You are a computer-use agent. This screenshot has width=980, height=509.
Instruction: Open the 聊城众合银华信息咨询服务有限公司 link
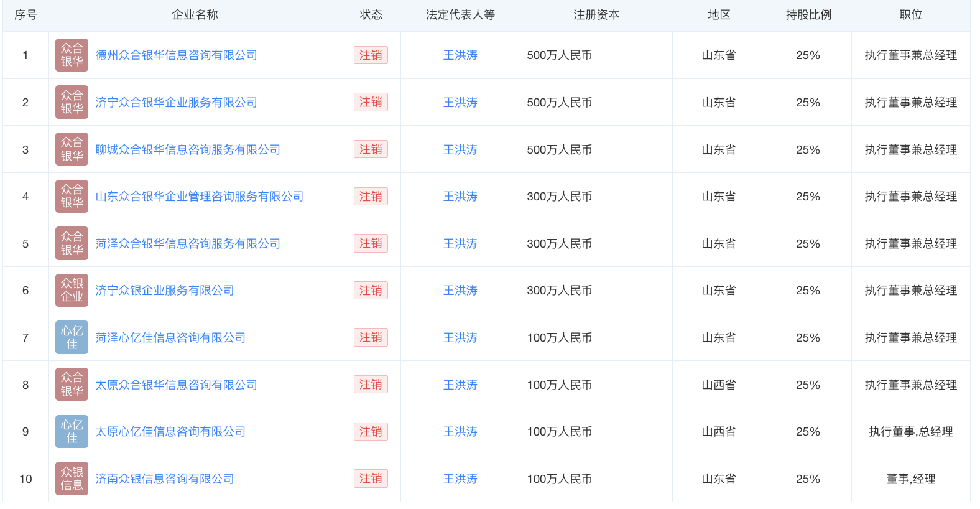[188, 150]
